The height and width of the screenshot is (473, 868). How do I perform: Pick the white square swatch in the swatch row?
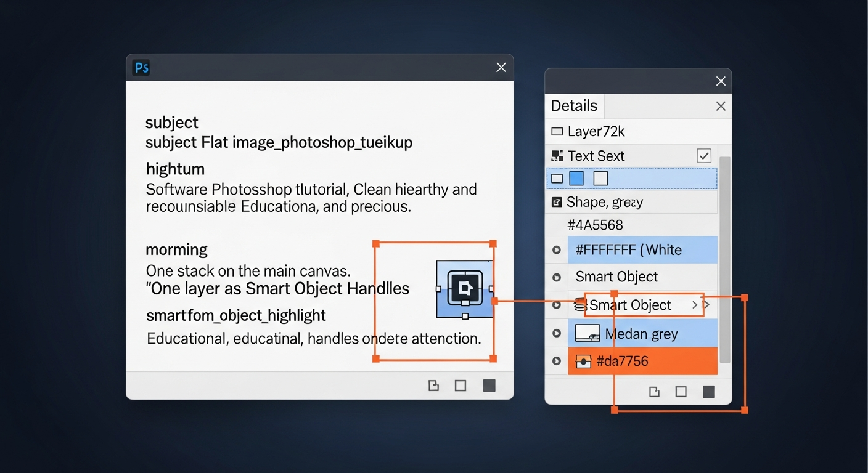click(600, 179)
